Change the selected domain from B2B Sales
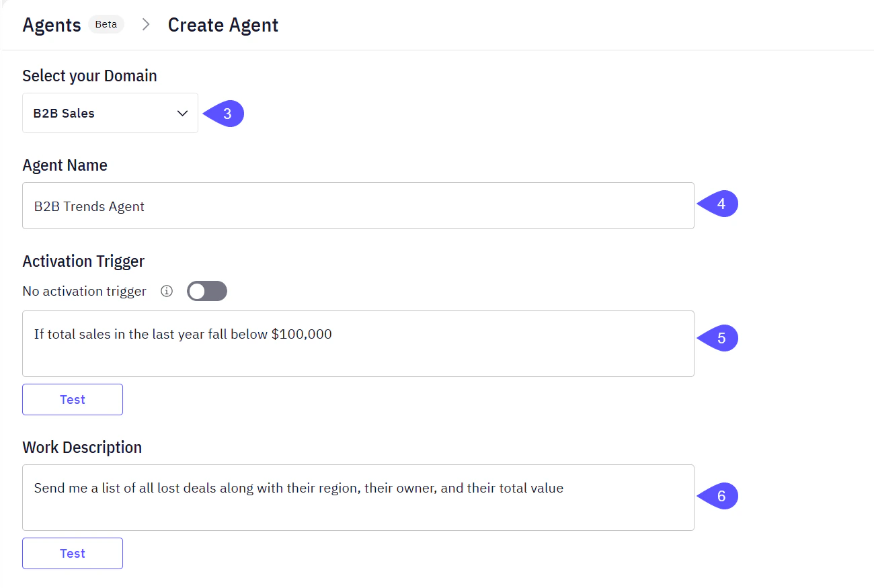 tap(110, 113)
